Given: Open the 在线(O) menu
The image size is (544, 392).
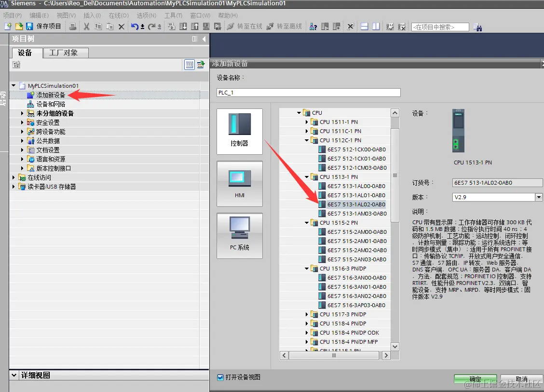Looking at the screenshot, I should click(119, 15).
